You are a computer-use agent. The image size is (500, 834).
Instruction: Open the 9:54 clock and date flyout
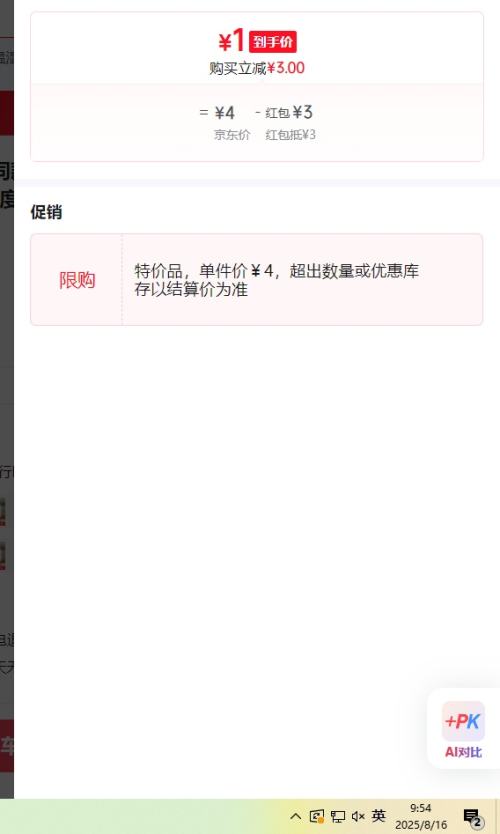click(x=421, y=816)
